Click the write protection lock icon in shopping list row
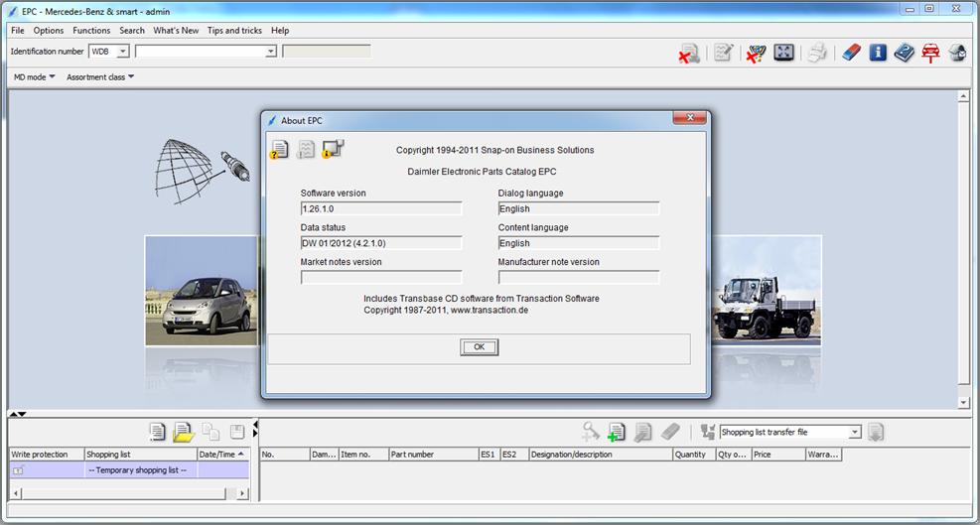Screen dimensions: 980x525 click(x=18, y=470)
